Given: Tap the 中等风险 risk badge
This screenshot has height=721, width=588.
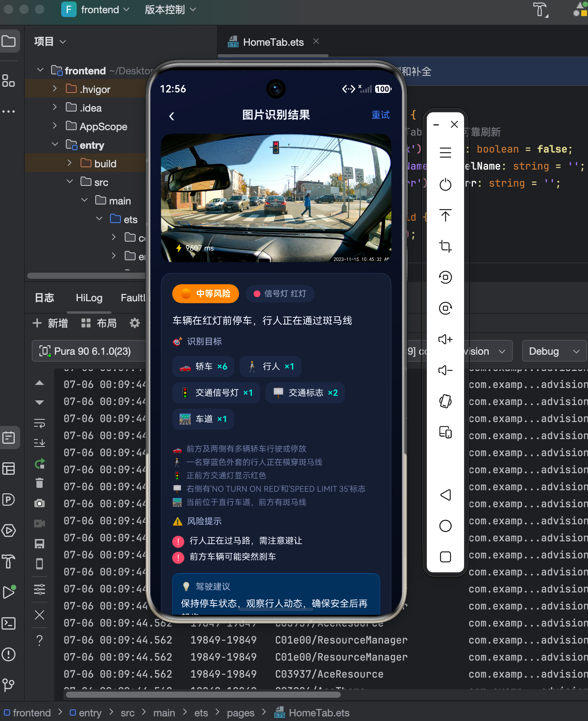Looking at the screenshot, I should [x=205, y=294].
